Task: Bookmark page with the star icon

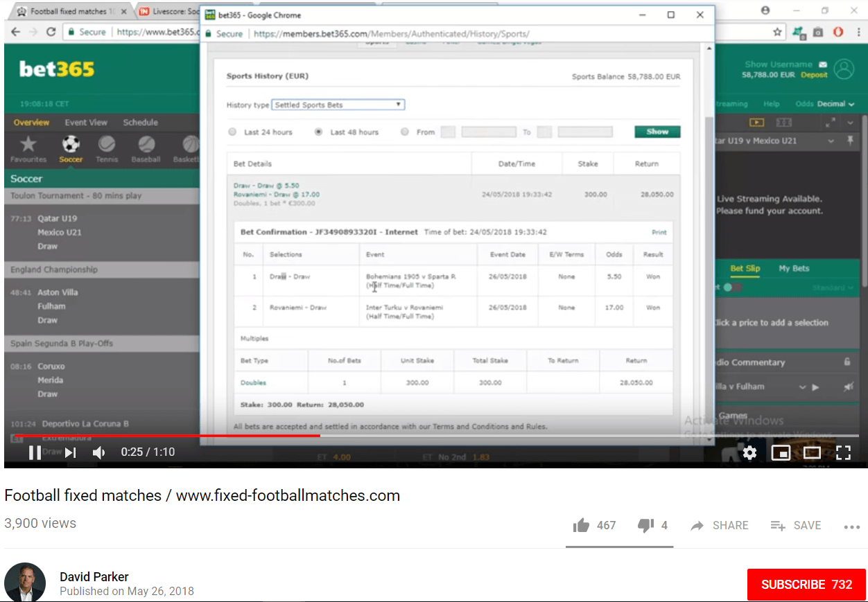Action: [x=778, y=32]
